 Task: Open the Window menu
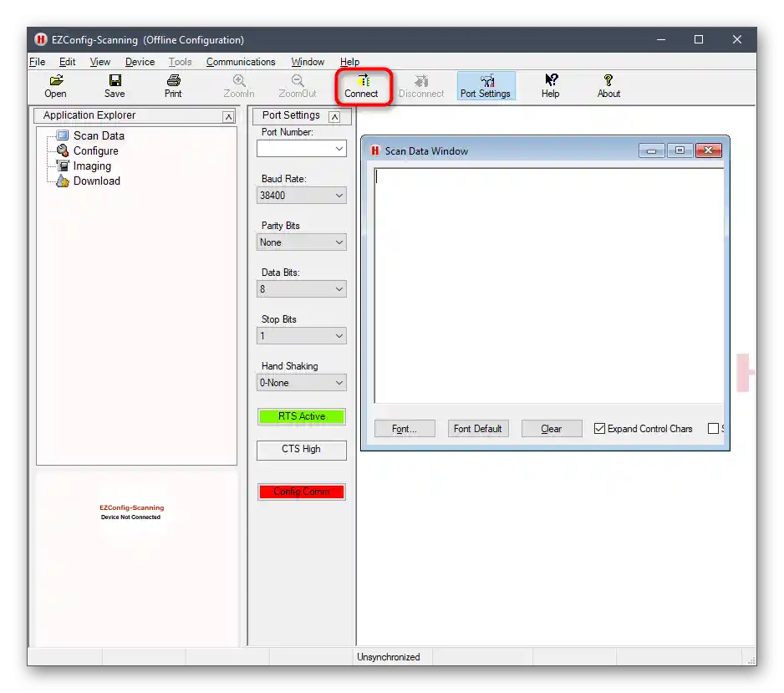coord(308,62)
